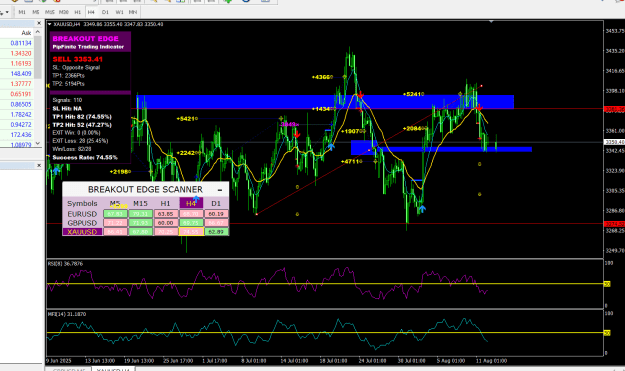Open EURUSD D1 cell showing 60.19
The image size is (625, 371).
(x=216, y=214)
